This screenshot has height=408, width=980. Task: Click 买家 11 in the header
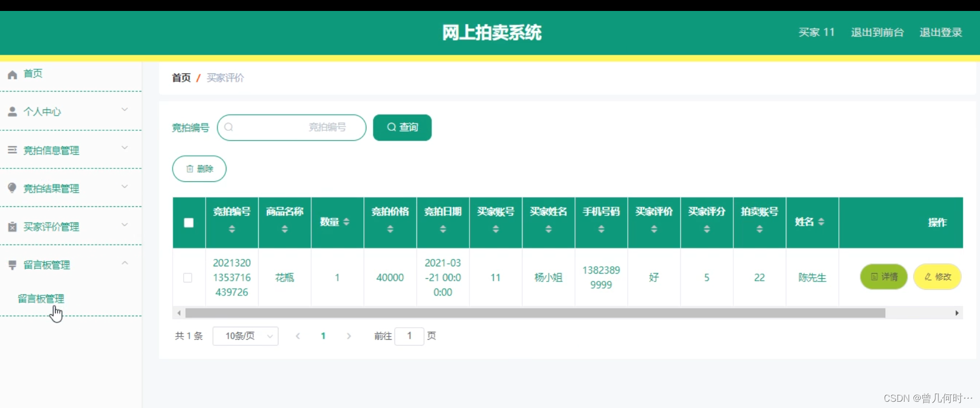(817, 32)
